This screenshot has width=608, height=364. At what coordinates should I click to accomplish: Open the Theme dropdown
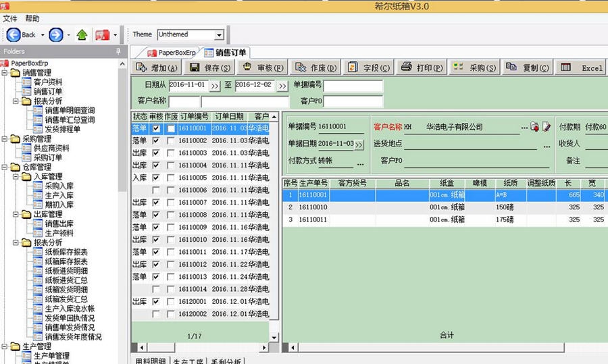(x=219, y=35)
